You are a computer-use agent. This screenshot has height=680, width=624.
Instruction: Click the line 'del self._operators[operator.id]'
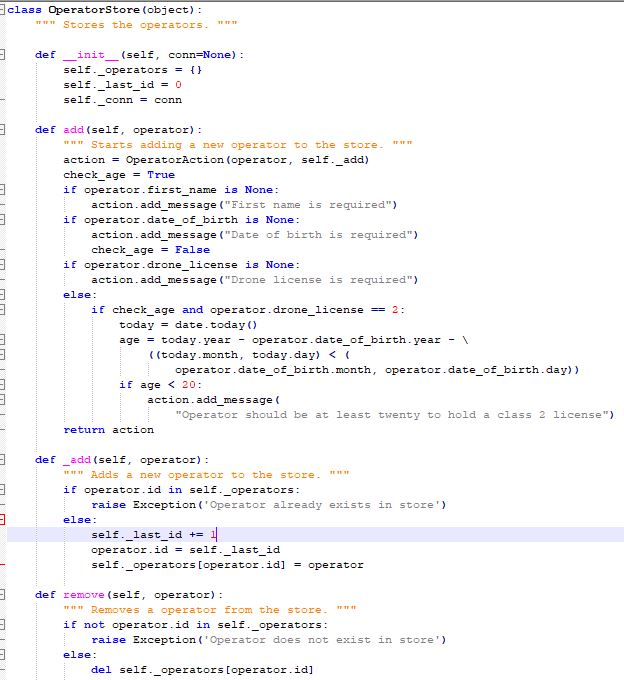coord(202,670)
